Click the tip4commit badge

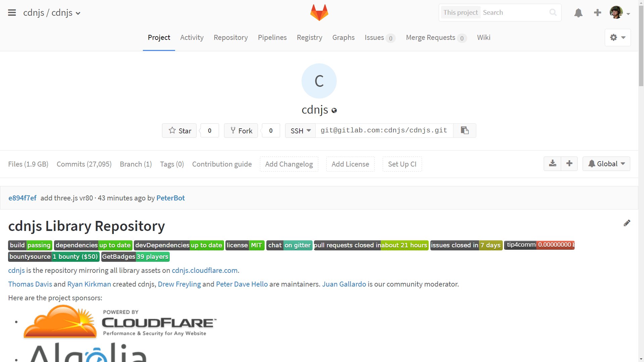[x=539, y=245]
